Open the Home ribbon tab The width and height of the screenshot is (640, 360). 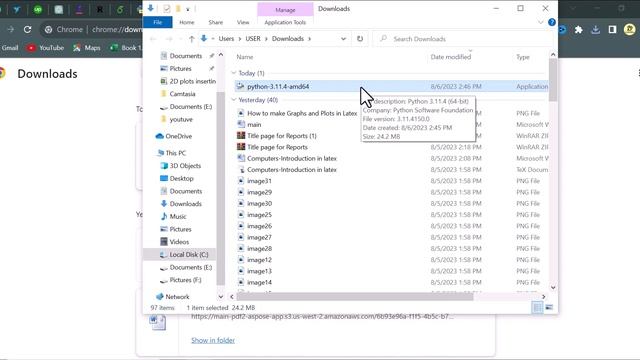[x=187, y=22]
